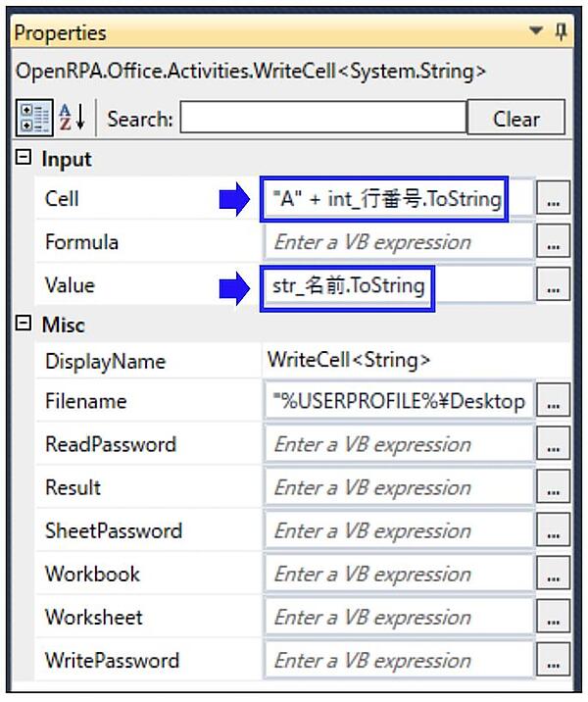Click the Worksheet expression field
588x702 pixels.
click(398, 617)
